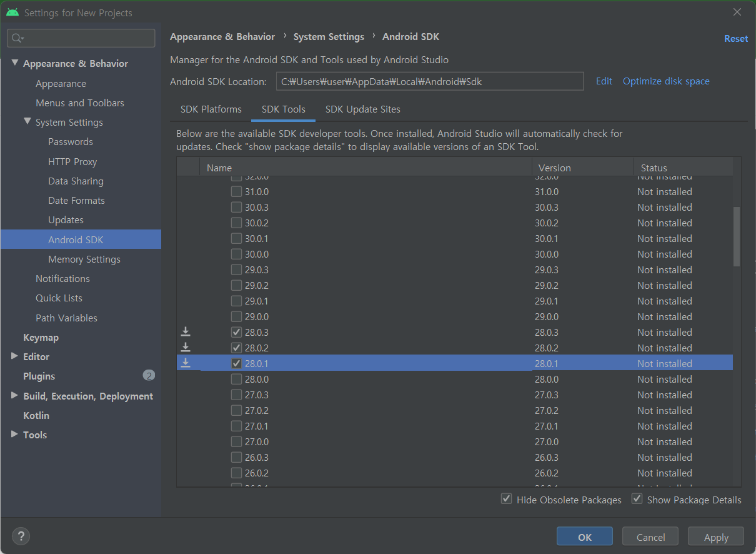Screen dimensions: 756x554
Task: Click the Plugins update badge showing 2
Action: coord(149,376)
